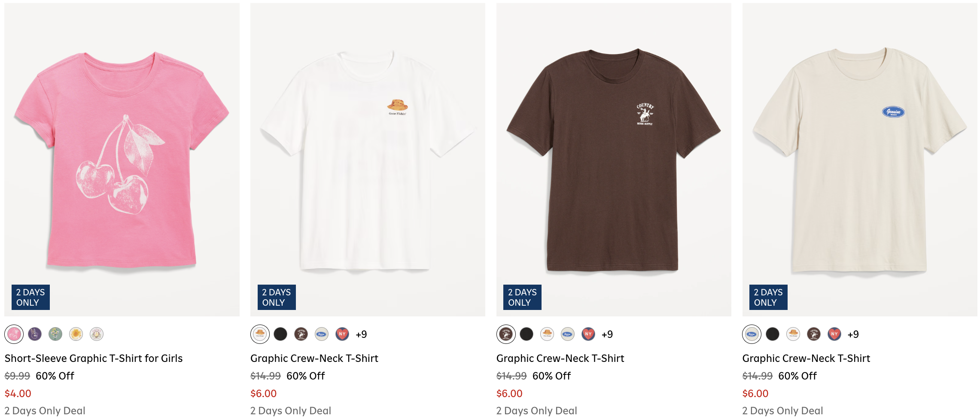Select the blue Genuine oval swatch under the brown shirt
Screen dimensions: 980x419
[568, 334]
